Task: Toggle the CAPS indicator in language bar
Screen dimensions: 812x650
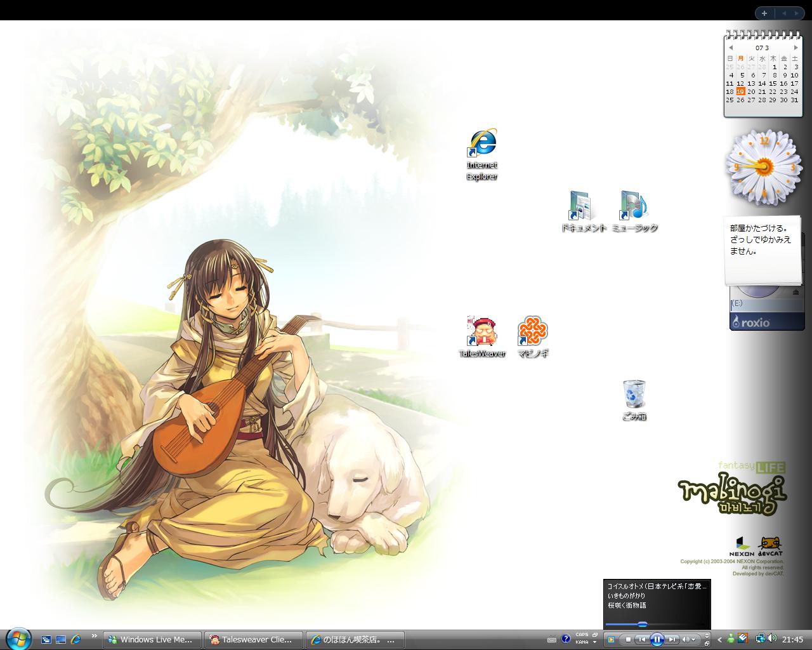Action: 582,635
